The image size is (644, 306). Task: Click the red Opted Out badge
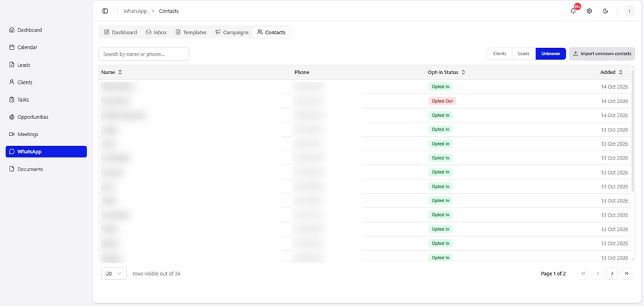(x=442, y=101)
